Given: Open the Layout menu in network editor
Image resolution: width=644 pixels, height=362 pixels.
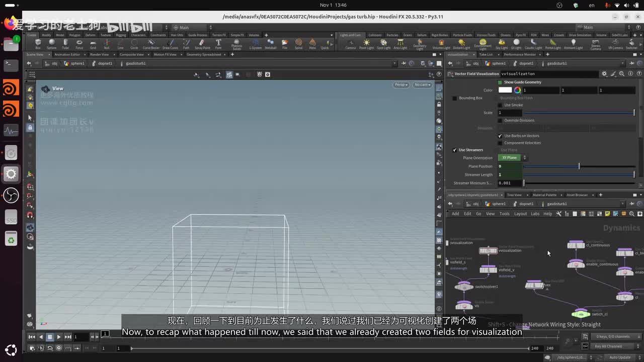Looking at the screenshot, I should 520,214.
